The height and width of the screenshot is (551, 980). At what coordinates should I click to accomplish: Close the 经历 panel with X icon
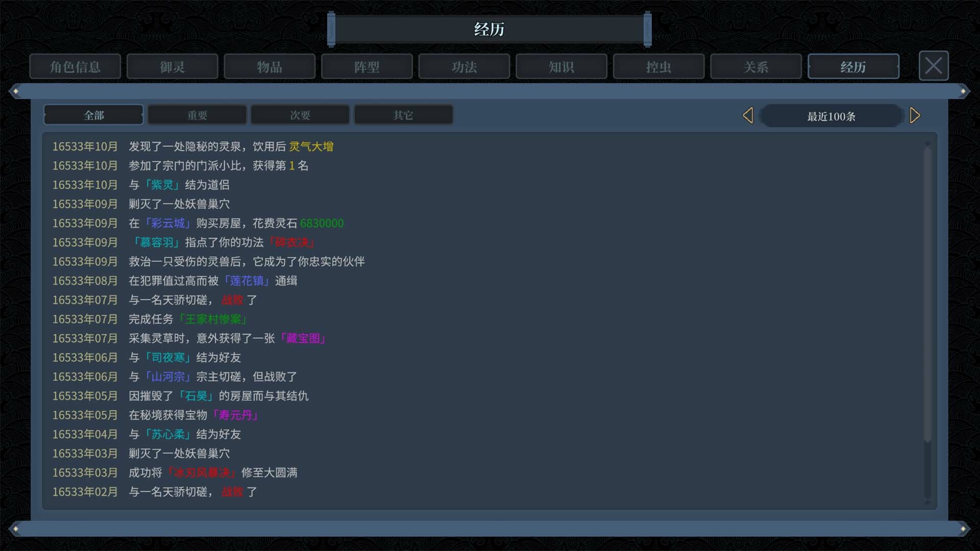(x=934, y=66)
